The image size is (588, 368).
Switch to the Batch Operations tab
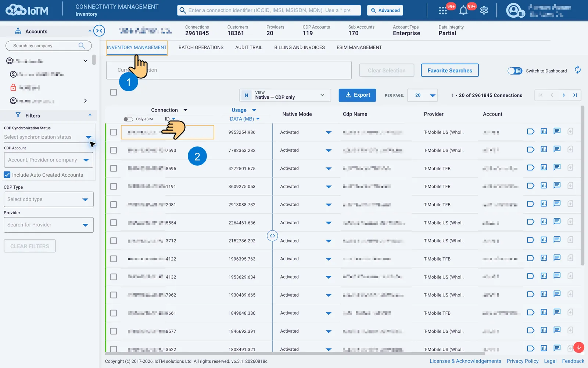coord(201,47)
